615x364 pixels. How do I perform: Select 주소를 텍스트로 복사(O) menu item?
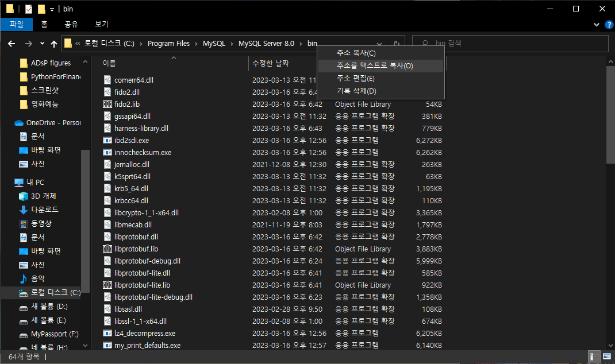tap(380, 66)
